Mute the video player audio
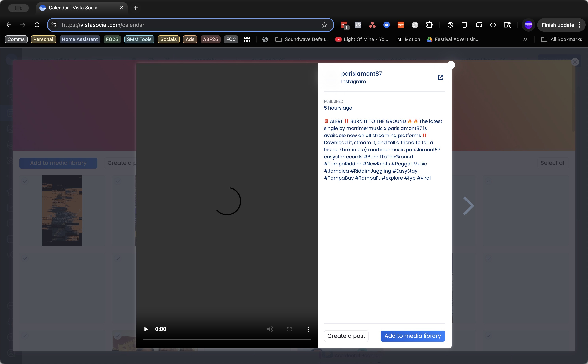 270,329
